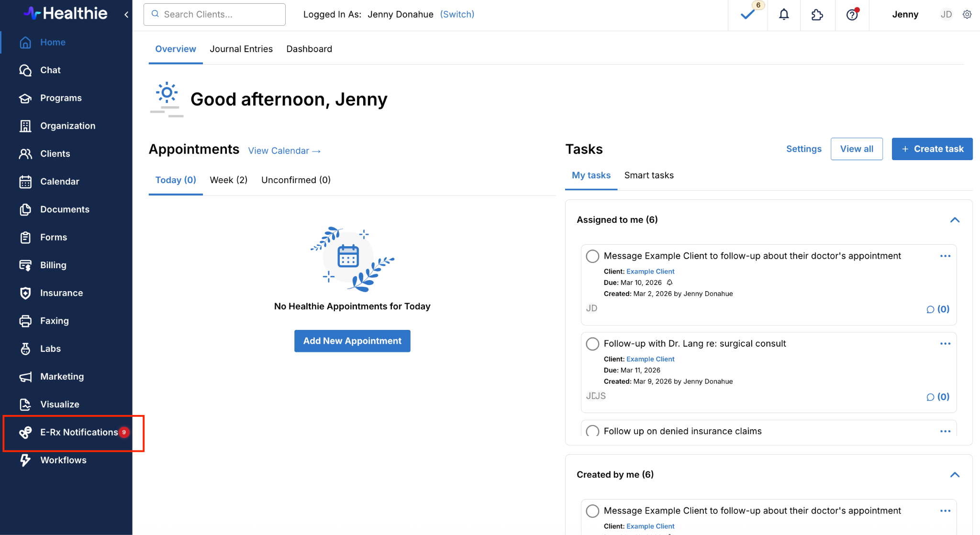Mark Message Example Client task complete
Image resolution: width=980 pixels, height=535 pixels.
click(592, 256)
